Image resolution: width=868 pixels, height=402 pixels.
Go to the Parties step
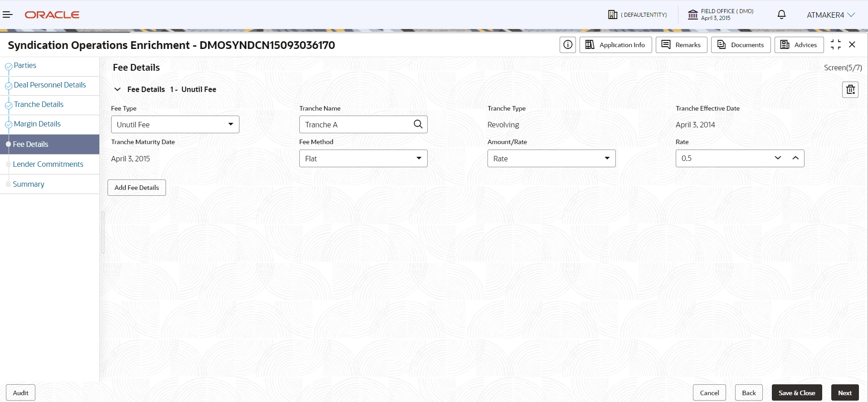25,66
